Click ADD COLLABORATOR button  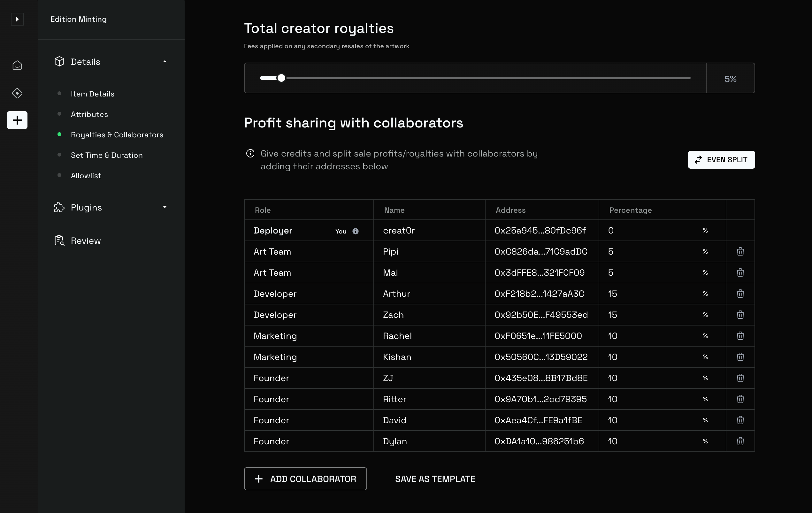point(305,479)
